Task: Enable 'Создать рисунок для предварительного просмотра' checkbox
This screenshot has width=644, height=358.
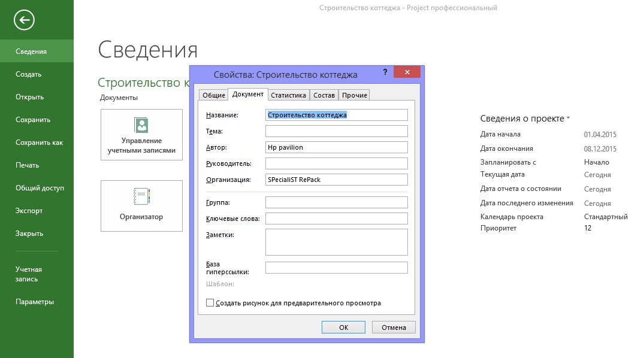Action: click(210, 303)
